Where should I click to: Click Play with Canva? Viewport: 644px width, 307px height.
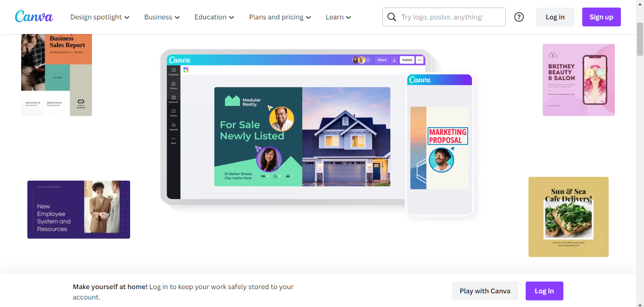click(x=485, y=290)
